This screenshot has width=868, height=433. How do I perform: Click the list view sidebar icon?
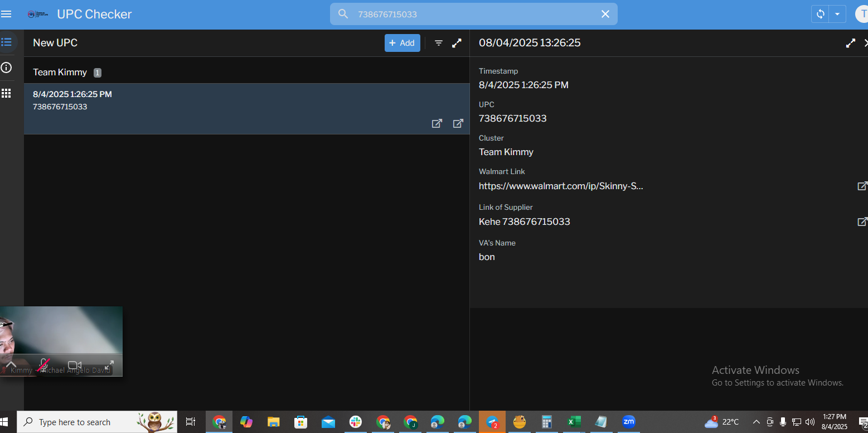[7, 42]
